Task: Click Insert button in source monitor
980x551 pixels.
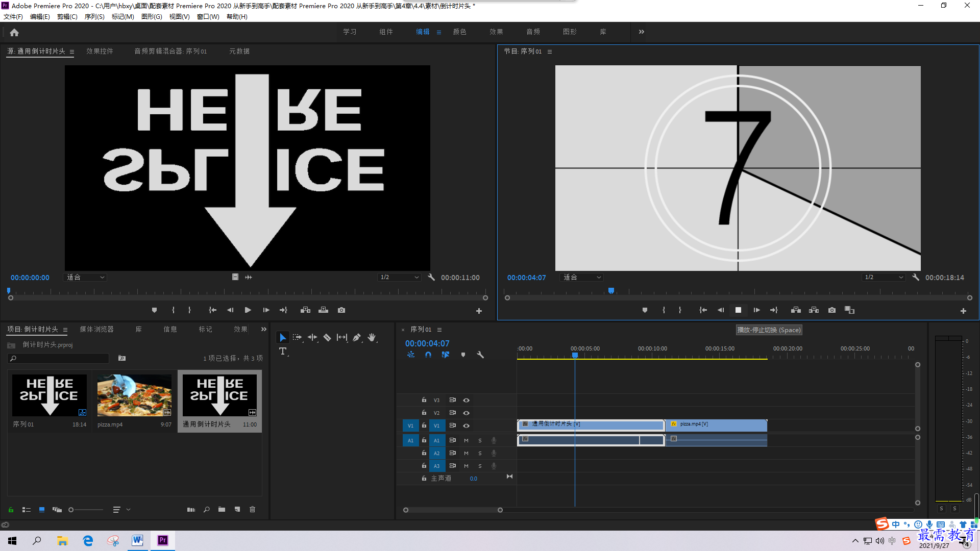Action: (x=305, y=310)
